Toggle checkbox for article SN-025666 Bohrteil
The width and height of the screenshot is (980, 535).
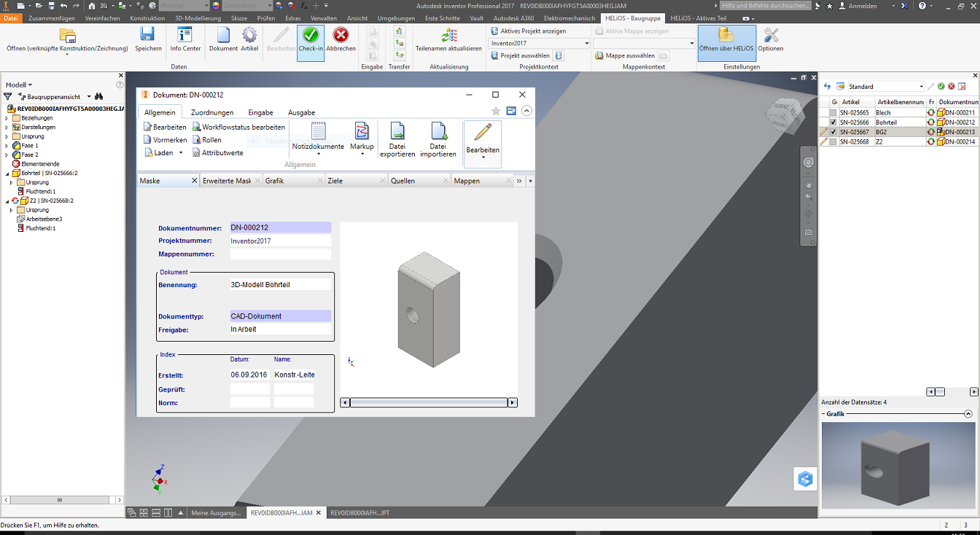(833, 122)
